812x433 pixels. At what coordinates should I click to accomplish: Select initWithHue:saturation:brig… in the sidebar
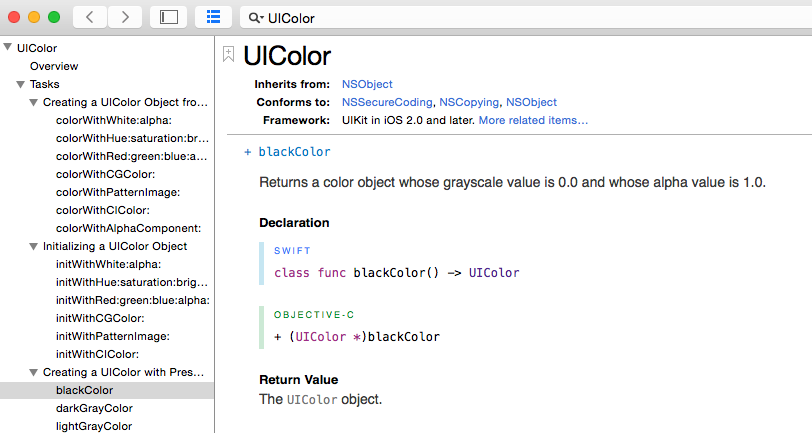coord(132,282)
